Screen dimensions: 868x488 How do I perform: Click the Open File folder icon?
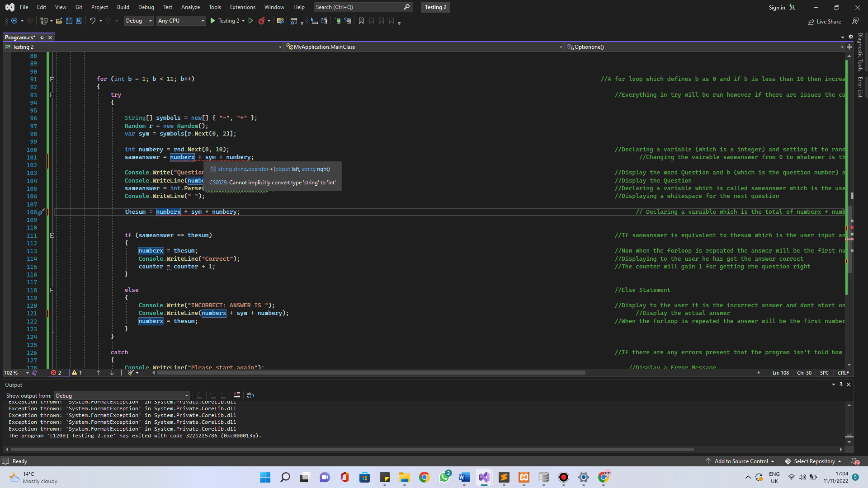point(59,21)
